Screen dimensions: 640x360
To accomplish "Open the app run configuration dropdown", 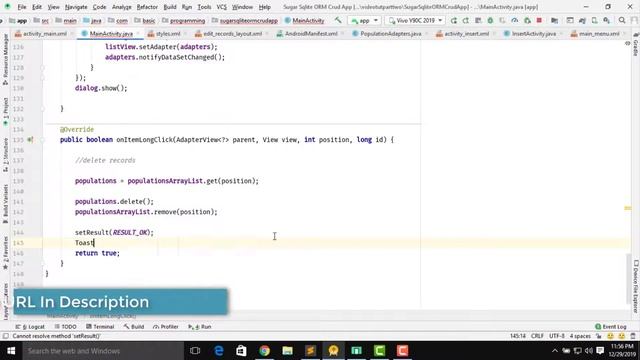I will click(x=364, y=20).
